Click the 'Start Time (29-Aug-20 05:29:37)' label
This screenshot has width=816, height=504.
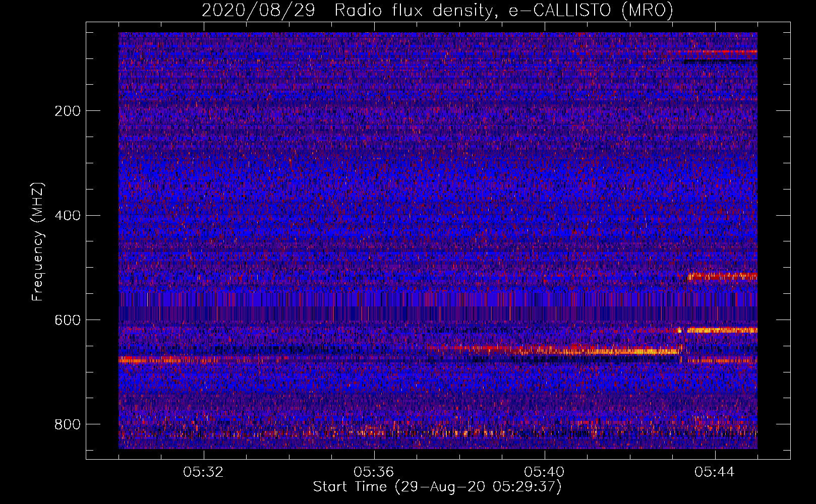[x=437, y=487]
